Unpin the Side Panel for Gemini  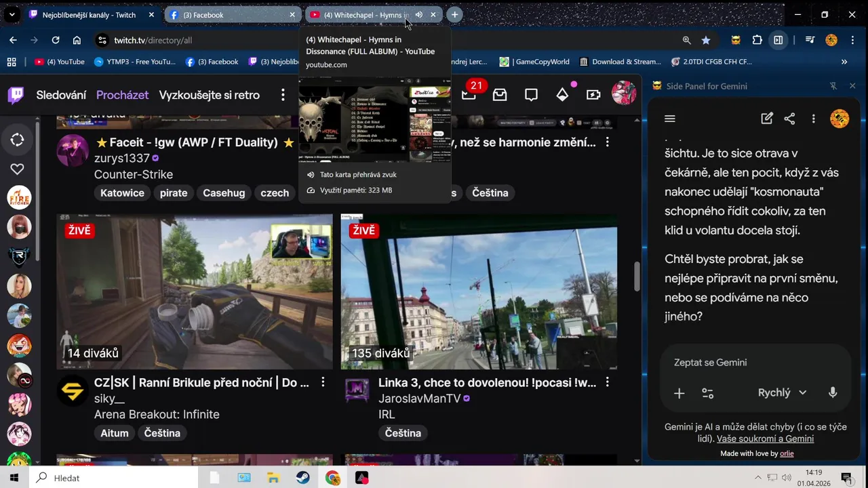click(833, 86)
